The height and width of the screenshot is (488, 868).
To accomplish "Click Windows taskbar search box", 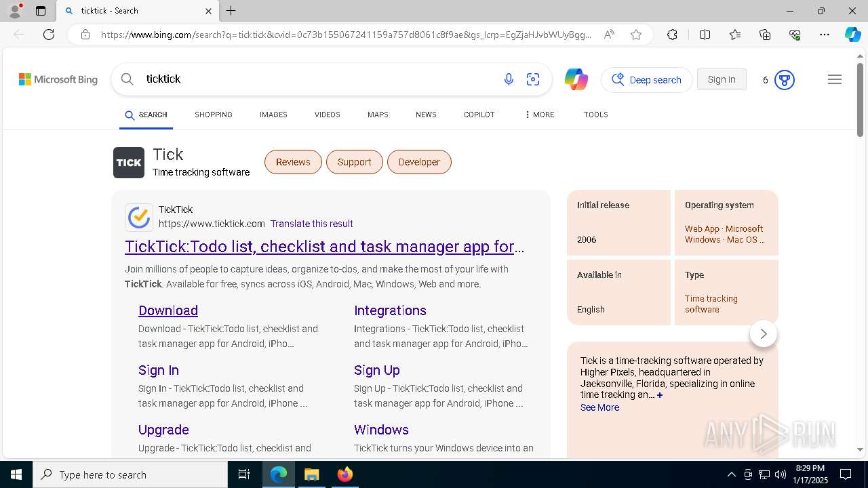I will click(x=130, y=474).
